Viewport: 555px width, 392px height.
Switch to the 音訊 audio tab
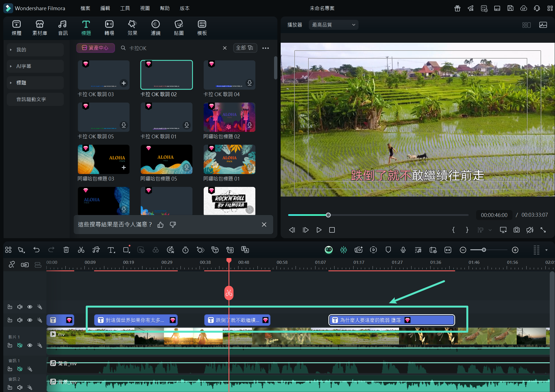point(63,28)
